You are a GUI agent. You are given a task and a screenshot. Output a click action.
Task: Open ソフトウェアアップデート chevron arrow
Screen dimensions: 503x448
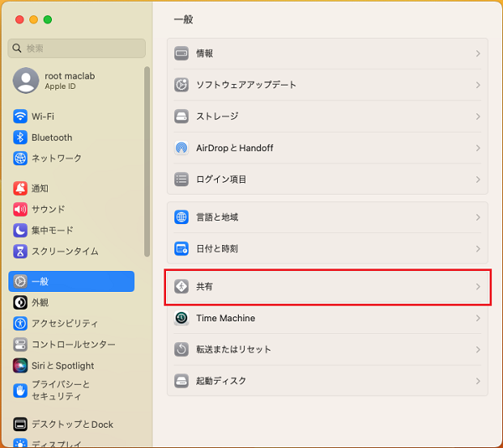478,85
